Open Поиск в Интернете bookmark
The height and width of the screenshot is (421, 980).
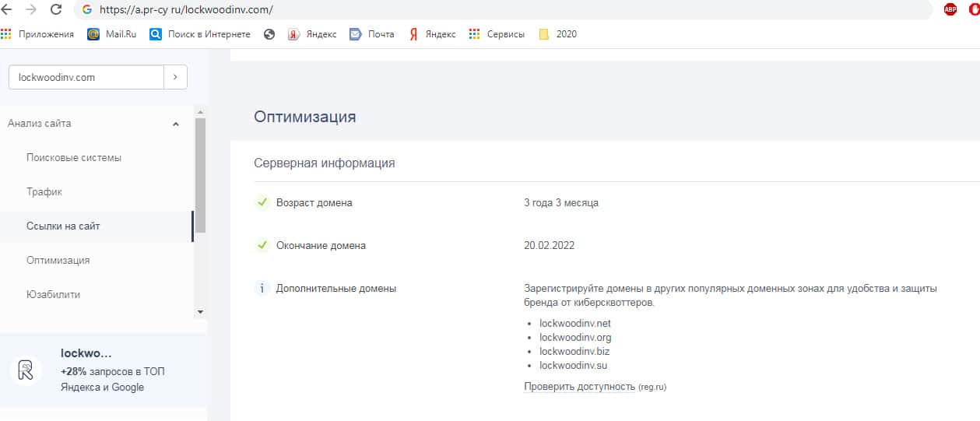pos(199,34)
